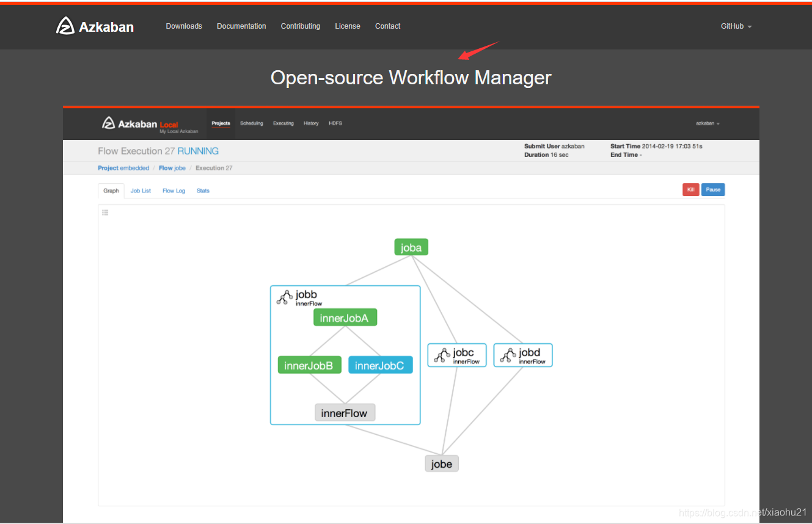Select the jobe node
Image resolution: width=812 pixels, height=524 pixels.
click(442, 464)
